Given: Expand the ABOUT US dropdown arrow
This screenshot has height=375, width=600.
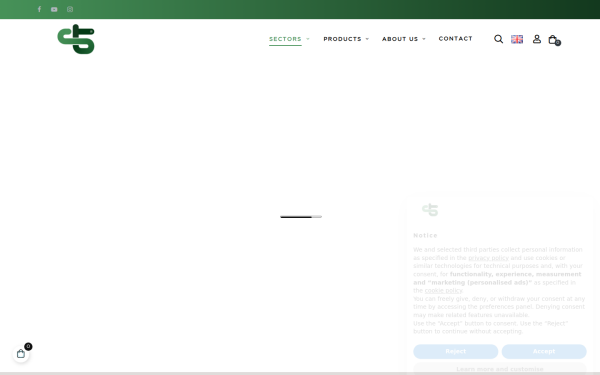Looking at the screenshot, I should [424, 39].
